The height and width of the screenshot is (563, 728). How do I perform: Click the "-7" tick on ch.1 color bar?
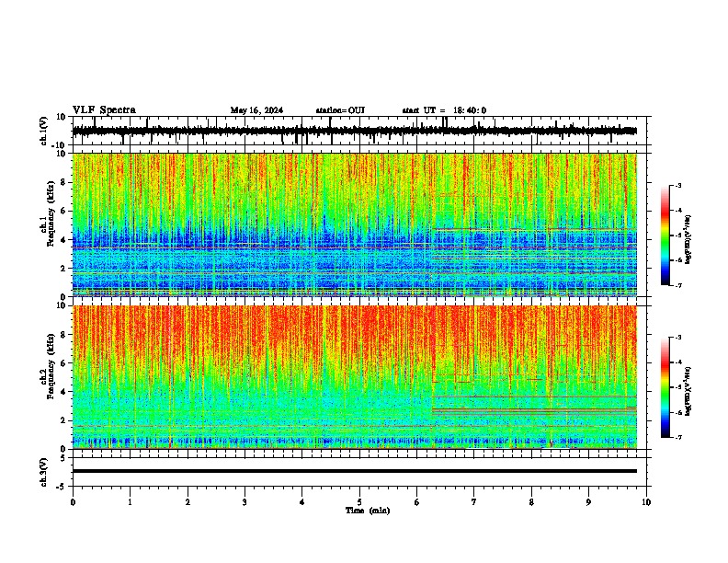click(678, 285)
